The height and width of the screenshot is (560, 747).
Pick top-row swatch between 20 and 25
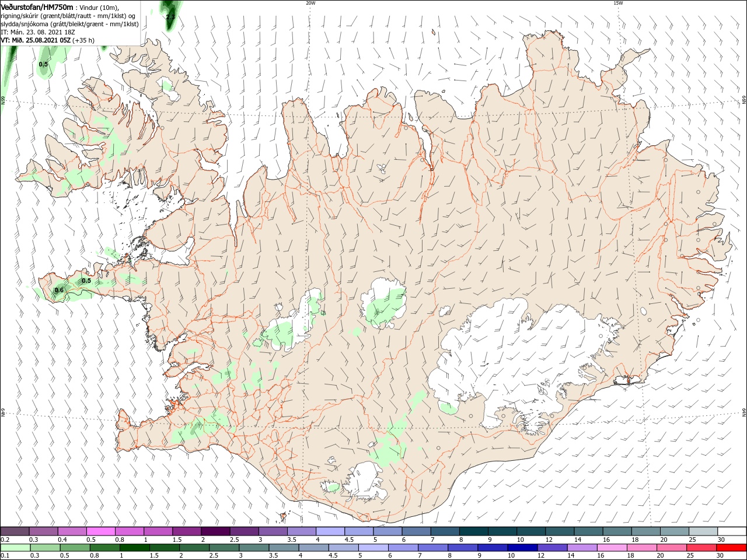pos(675,531)
